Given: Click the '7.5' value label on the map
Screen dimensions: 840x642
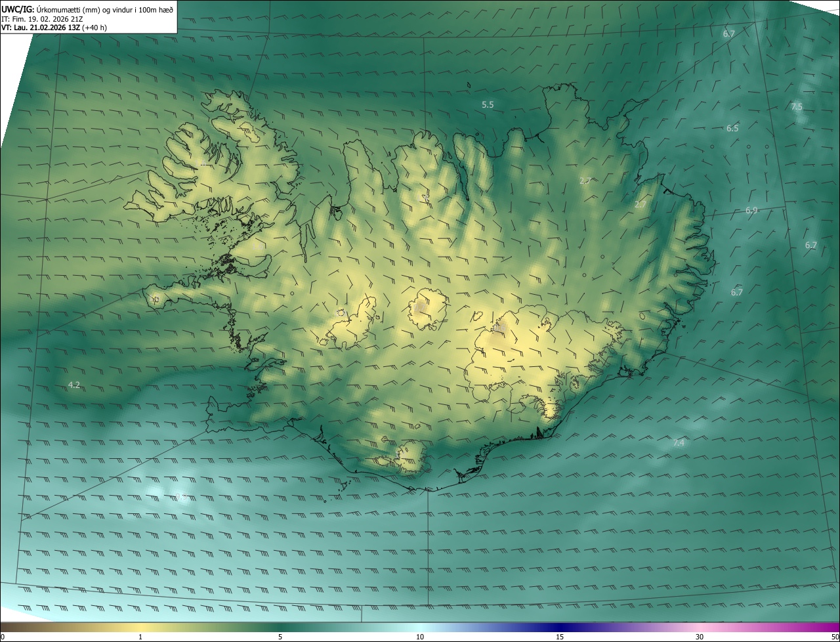Looking at the screenshot, I should 797,106.
